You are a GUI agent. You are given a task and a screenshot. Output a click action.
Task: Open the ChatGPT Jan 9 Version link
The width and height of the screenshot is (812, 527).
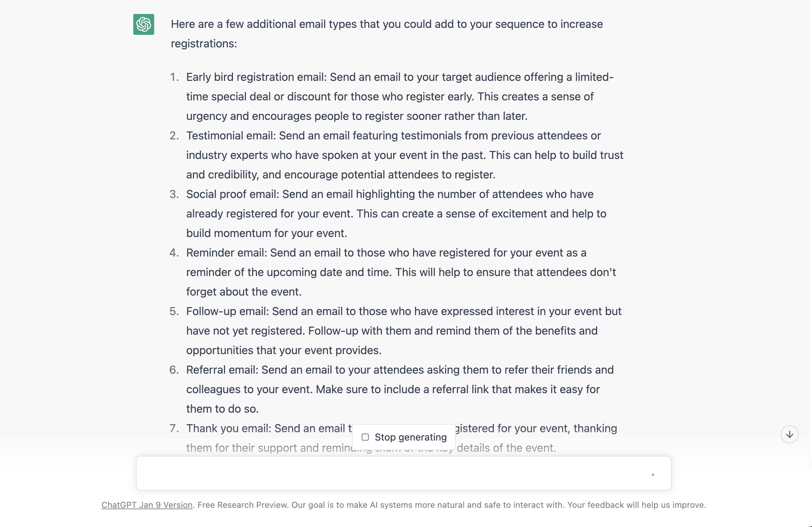(147, 505)
